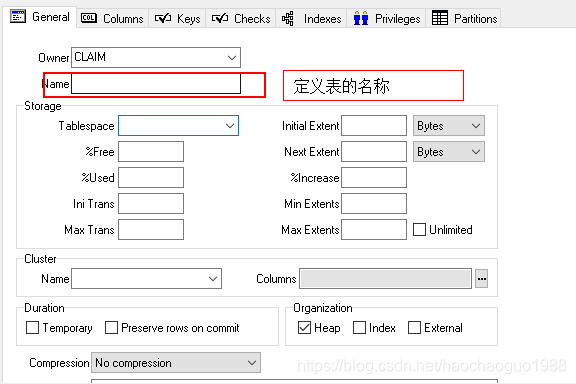Open the Compression dropdown

pyautogui.click(x=176, y=363)
